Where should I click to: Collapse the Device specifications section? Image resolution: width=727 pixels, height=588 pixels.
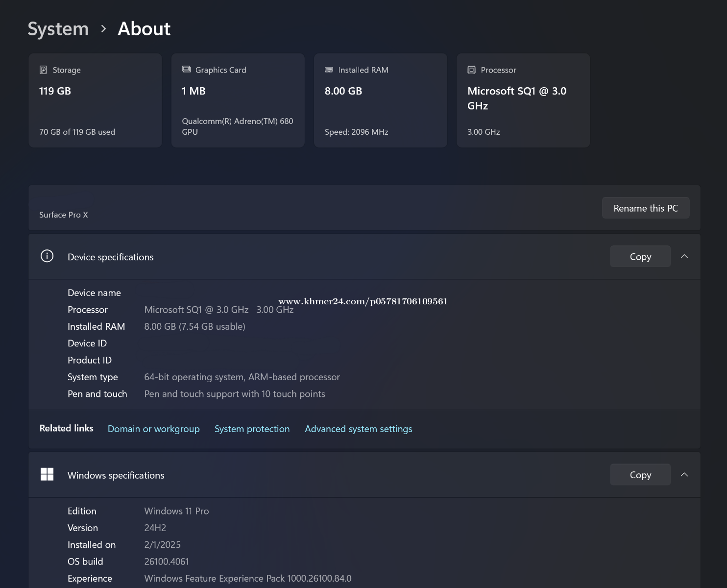[684, 256]
